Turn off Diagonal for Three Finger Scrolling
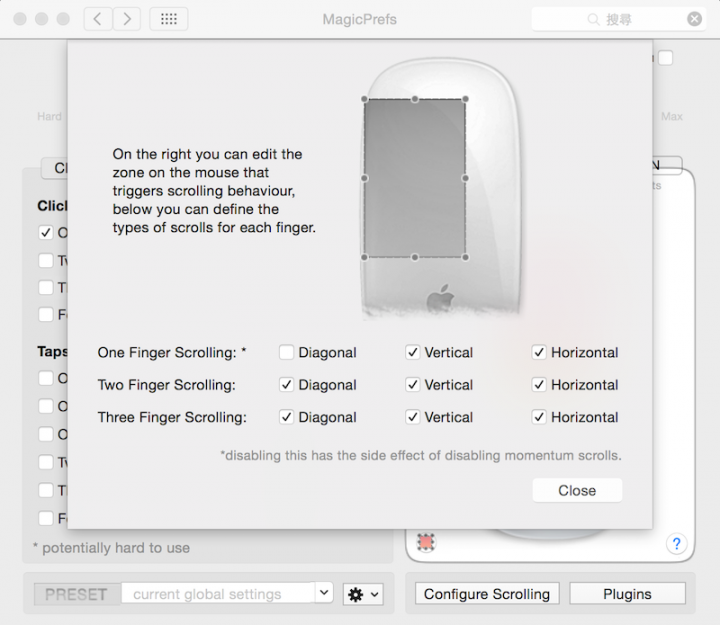 (x=287, y=417)
